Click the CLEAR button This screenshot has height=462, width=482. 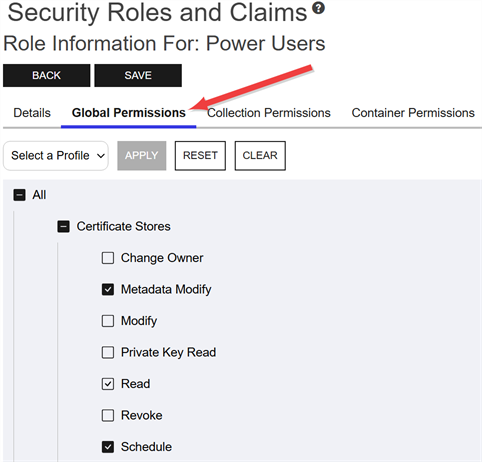(x=260, y=156)
